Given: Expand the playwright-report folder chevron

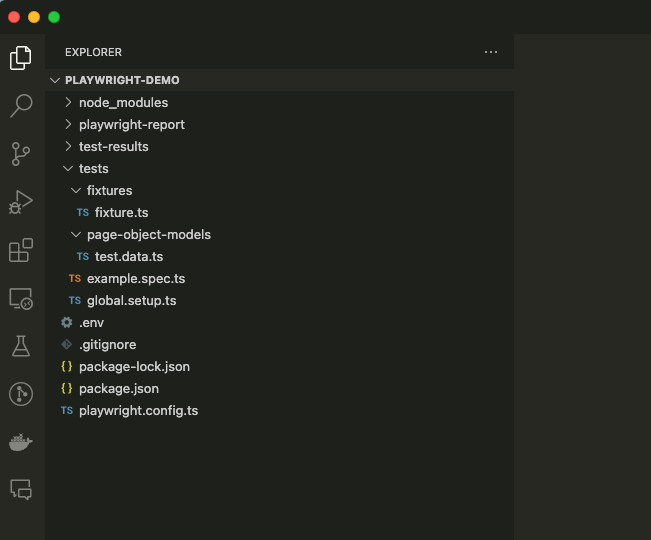Looking at the screenshot, I should 69,125.
